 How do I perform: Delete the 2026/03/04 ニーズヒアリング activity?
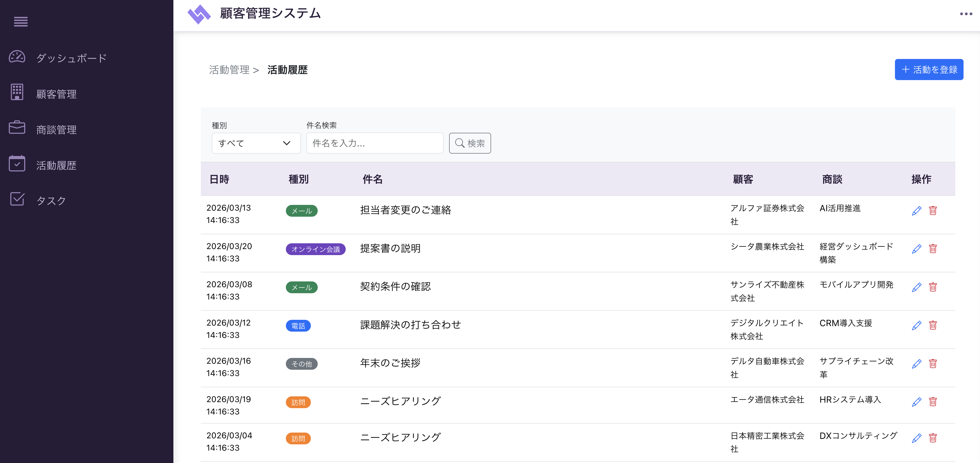(933, 438)
